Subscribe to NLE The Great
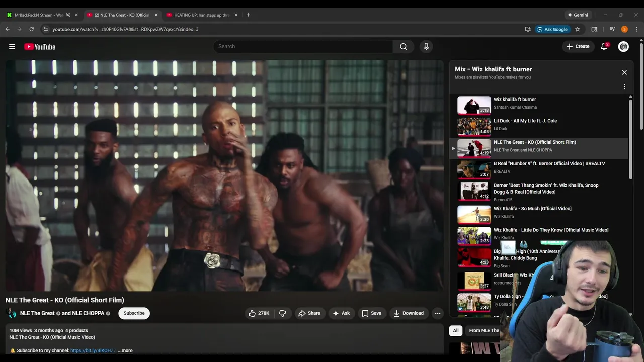644x362 pixels. (134, 313)
